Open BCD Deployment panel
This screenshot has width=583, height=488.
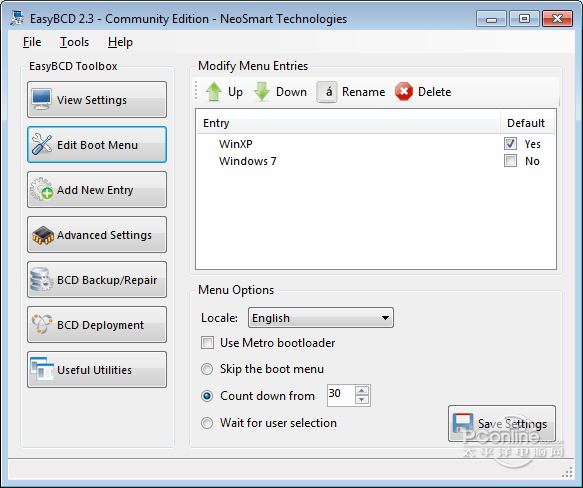97,324
